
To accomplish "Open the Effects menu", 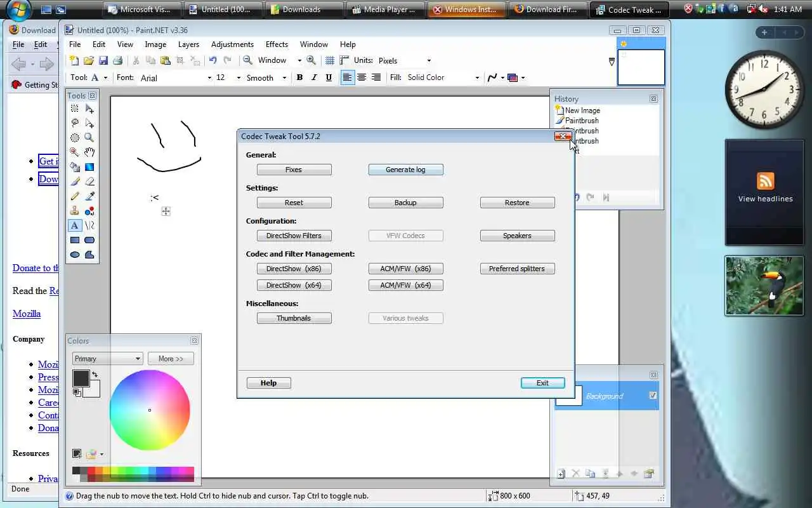I will coord(277,44).
